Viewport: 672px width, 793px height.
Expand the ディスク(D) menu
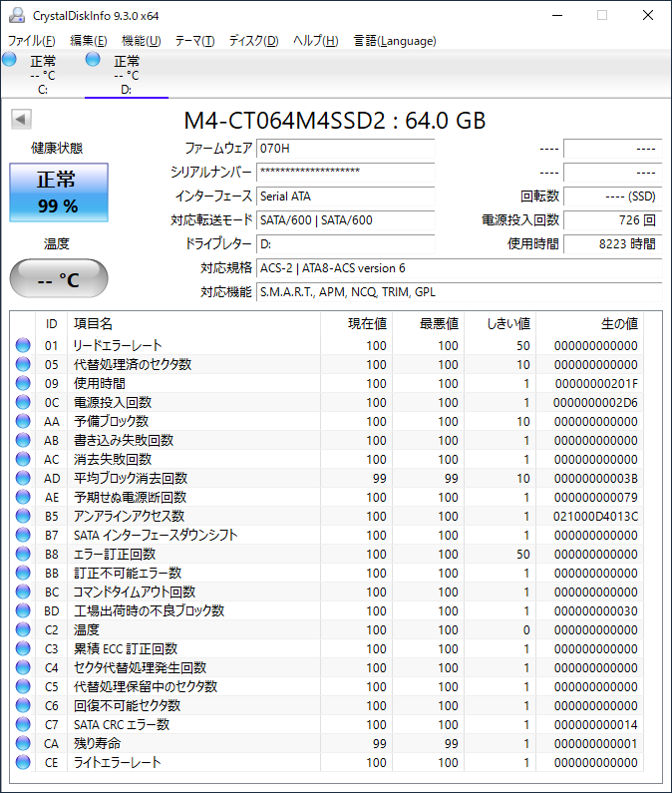253,41
